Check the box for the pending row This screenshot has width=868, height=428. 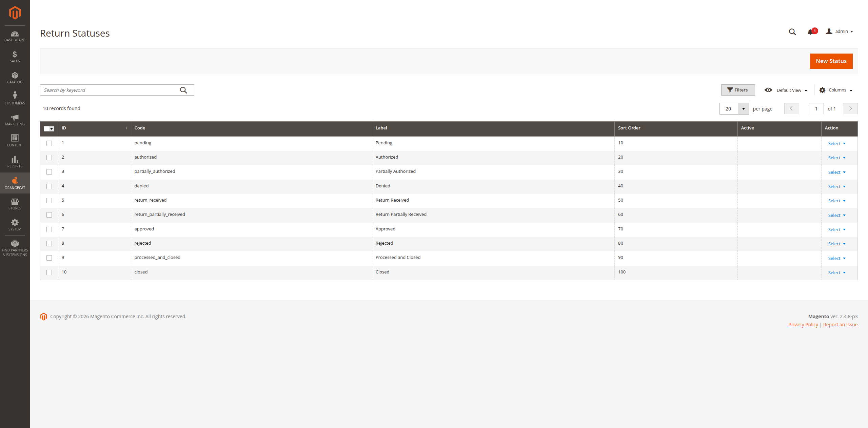[x=49, y=143]
